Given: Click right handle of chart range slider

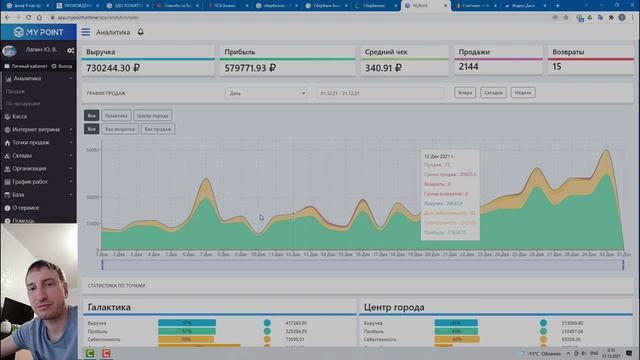Looking at the screenshot, I should point(623,265).
